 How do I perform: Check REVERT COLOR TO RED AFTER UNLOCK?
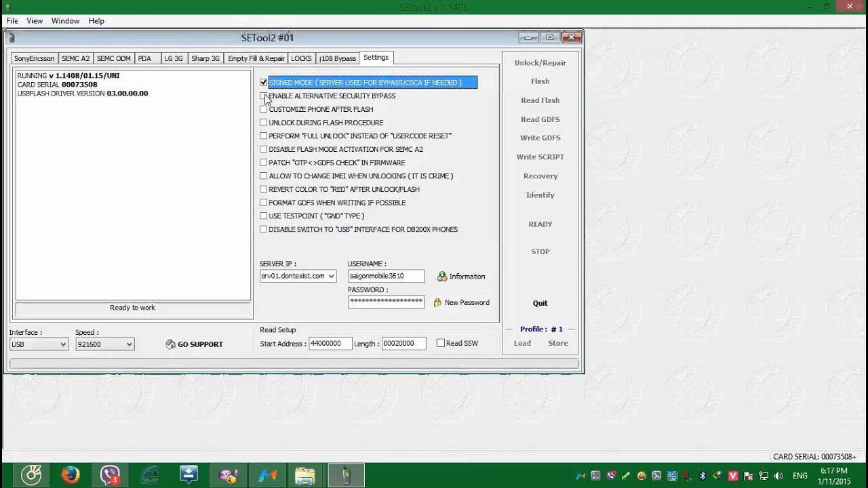pos(264,189)
